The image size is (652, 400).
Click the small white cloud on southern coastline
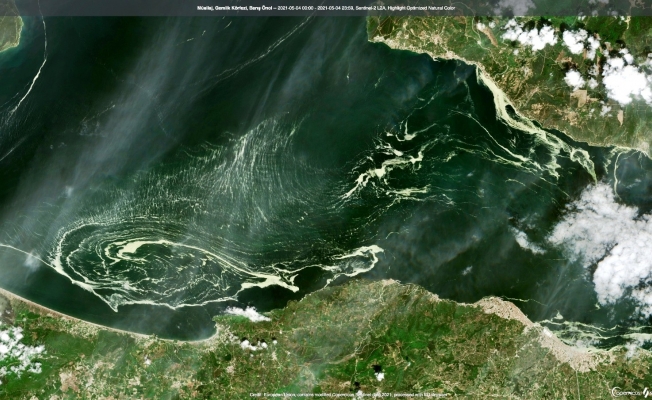coord(247,314)
